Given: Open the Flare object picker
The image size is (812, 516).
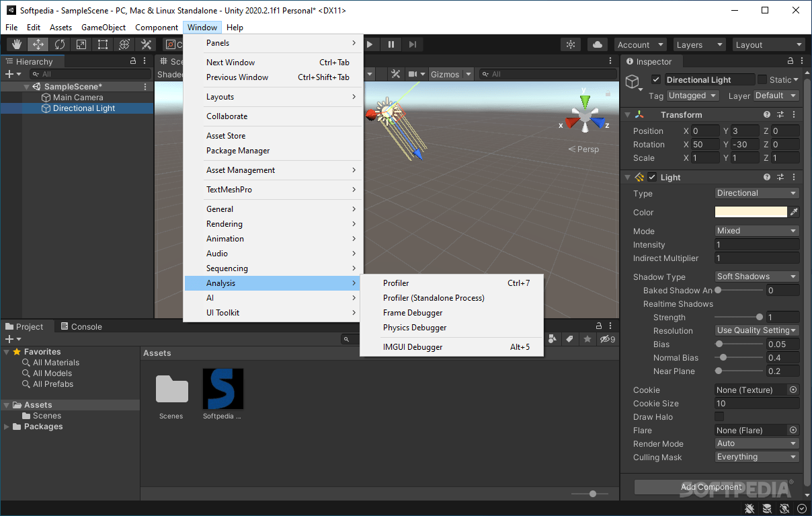Looking at the screenshot, I should click(793, 430).
